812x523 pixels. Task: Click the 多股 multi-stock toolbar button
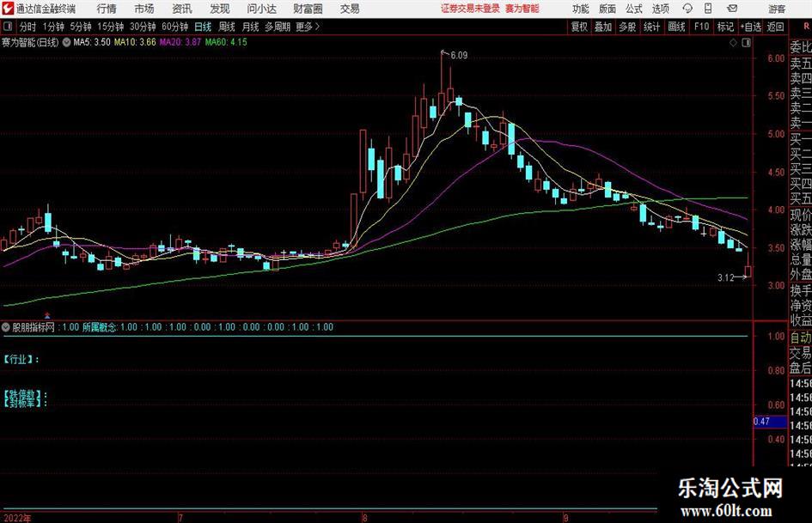pyautogui.click(x=627, y=27)
